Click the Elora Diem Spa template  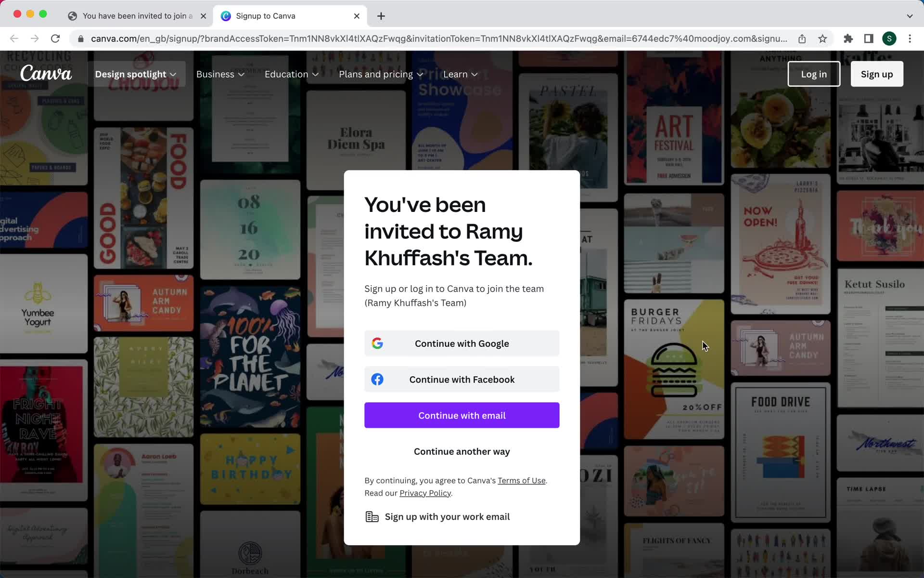356,140
